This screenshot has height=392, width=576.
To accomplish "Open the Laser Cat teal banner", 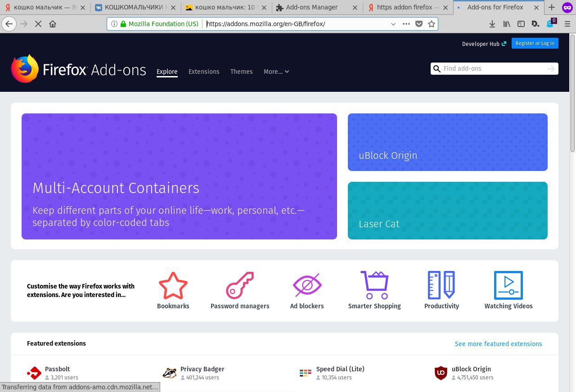I will pyautogui.click(x=448, y=211).
